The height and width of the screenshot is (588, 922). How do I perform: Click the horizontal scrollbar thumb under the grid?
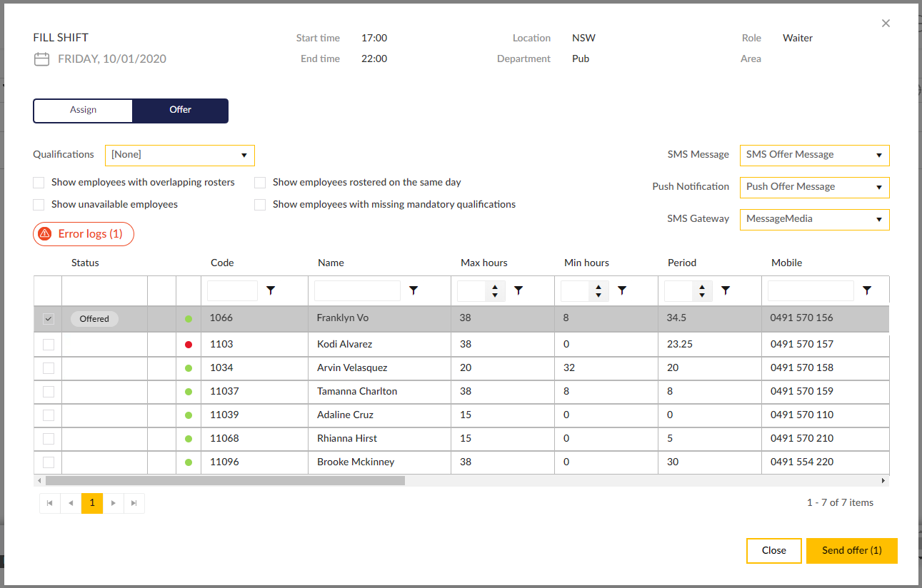pos(225,481)
